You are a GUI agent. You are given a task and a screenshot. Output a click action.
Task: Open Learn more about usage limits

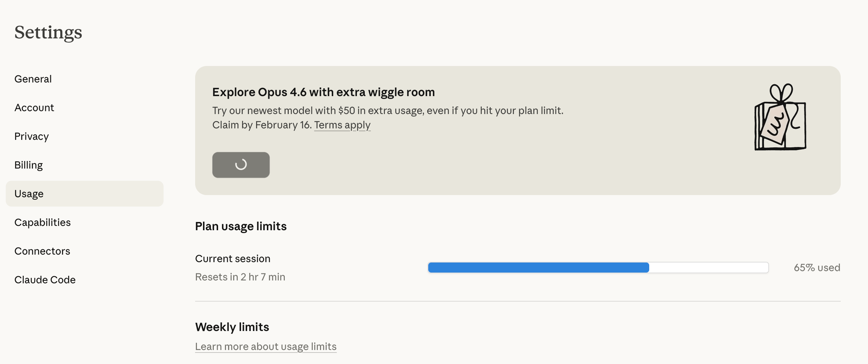[265, 346]
